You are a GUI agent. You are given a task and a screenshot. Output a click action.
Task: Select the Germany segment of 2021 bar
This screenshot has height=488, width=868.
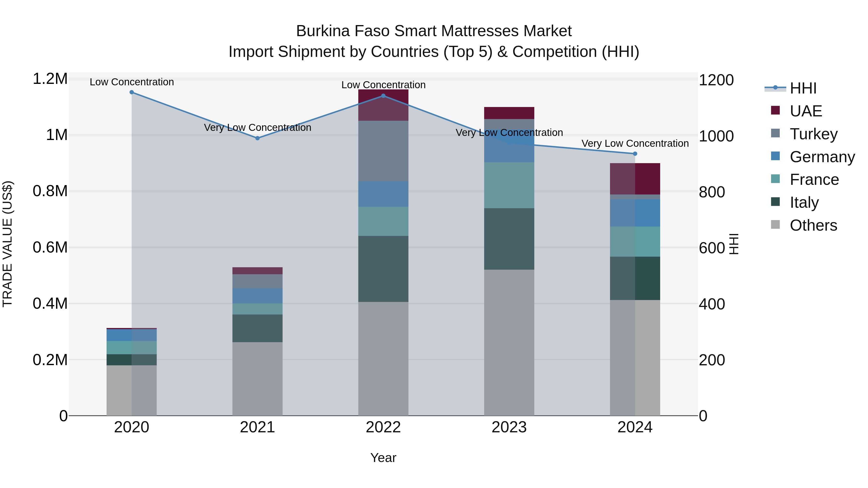tap(258, 296)
